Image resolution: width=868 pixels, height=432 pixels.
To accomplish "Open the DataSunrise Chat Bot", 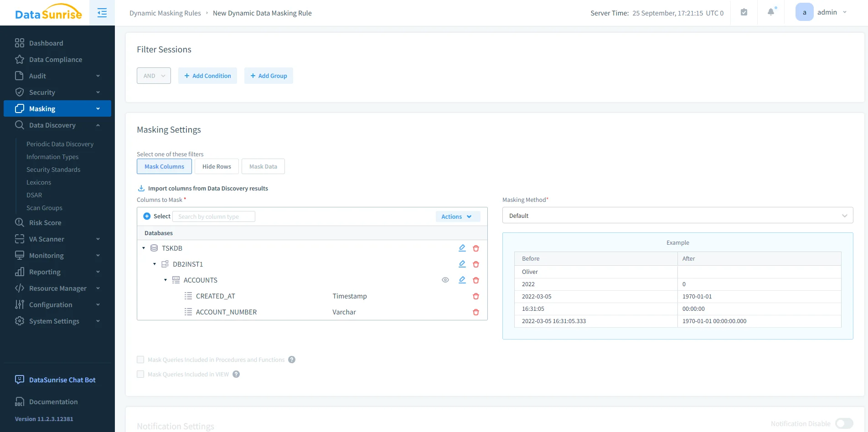I will pos(62,380).
